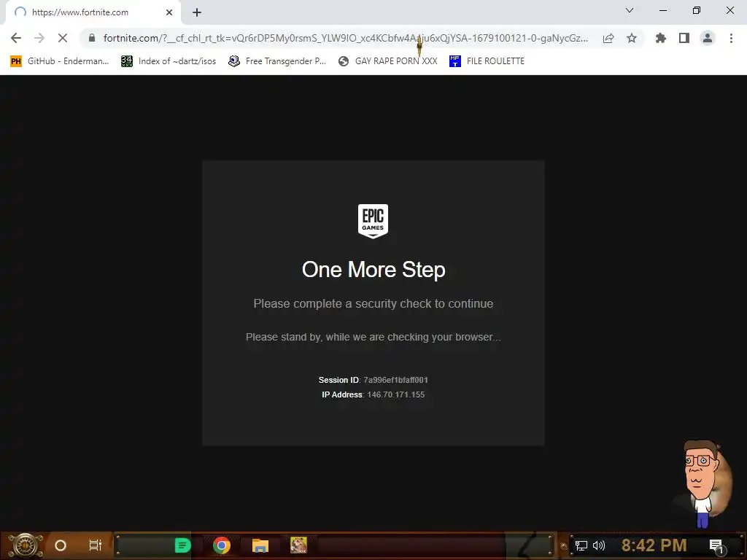This screenshot has height=560, width=747.
Task: Open a new tab with the plus button
Action: point(197,12)
